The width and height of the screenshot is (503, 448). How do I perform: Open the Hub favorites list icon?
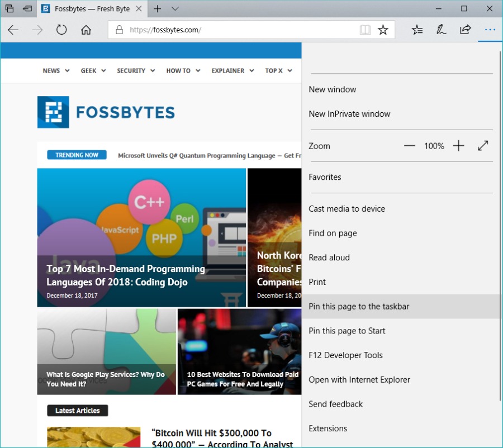pyautogui.click(x=417, y=30)
